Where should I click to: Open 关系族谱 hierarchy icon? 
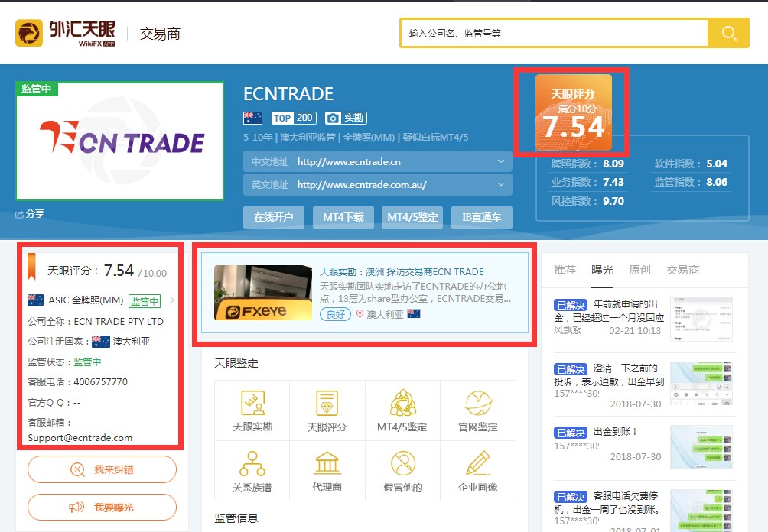click(x=252, y=463)
